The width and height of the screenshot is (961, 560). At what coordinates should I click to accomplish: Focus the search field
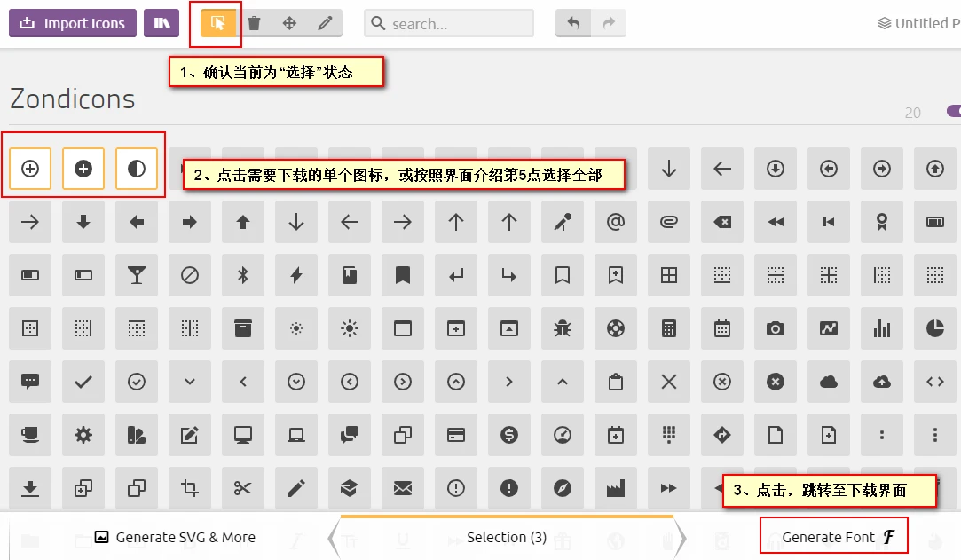pos(449,23)
